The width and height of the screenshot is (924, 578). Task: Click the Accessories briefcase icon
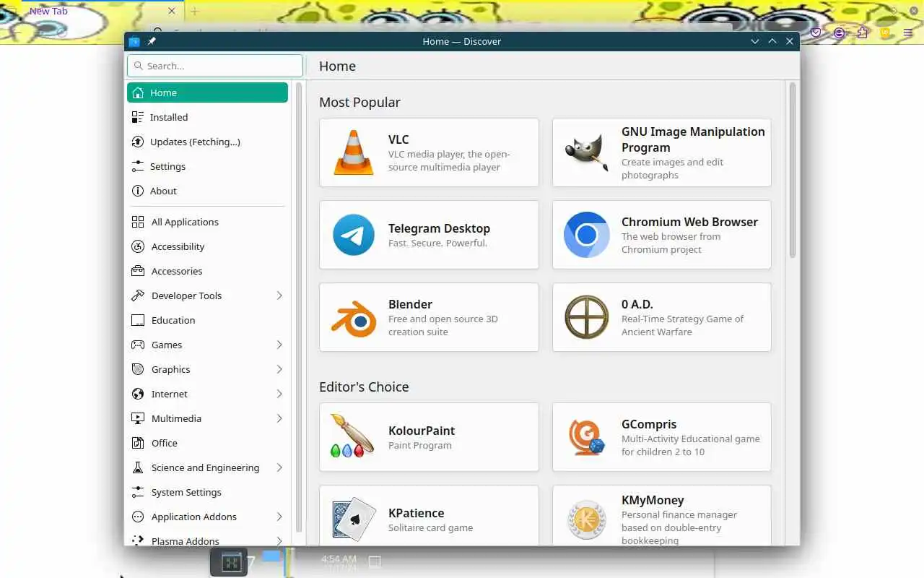tap(138, 271)
